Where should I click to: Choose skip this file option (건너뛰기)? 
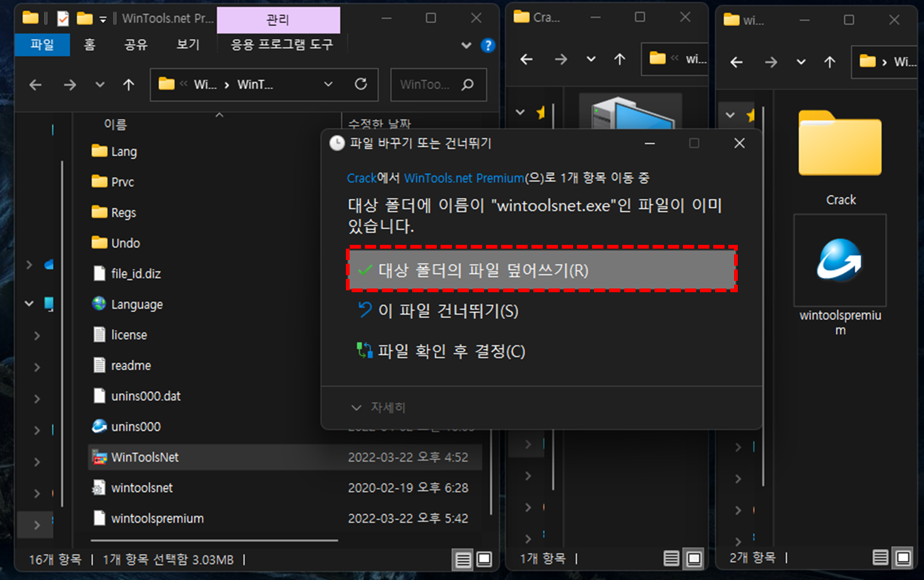(x=438, y=311)
